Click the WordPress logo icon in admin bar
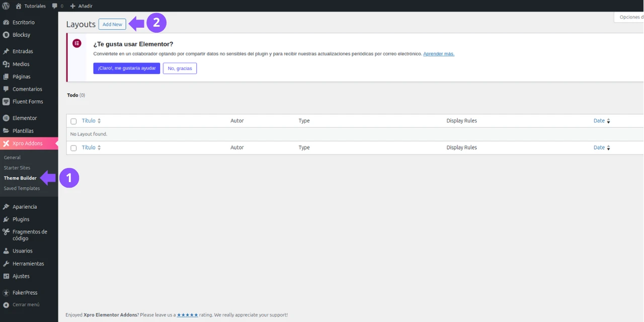 coord(6,6)
